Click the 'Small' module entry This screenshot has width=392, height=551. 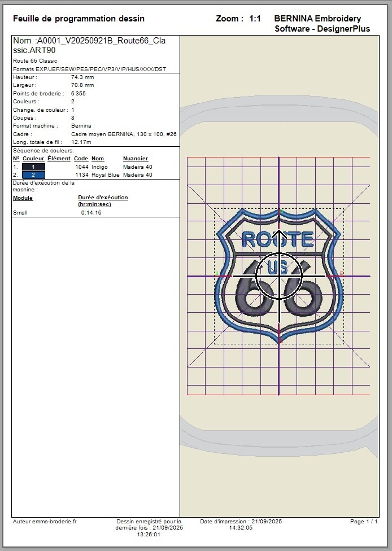20,213
